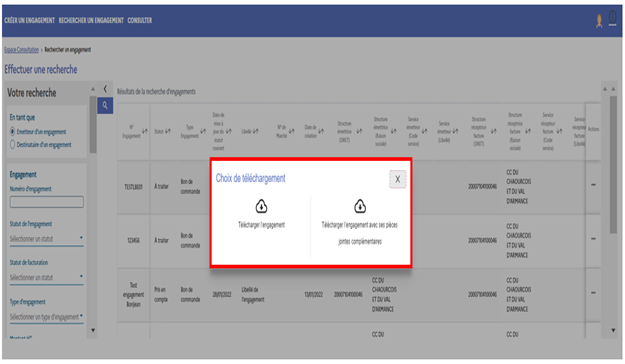Click the download icon above Télécharger l'engagement
This screenshot has width=625, height=364.
click(261, 207)
